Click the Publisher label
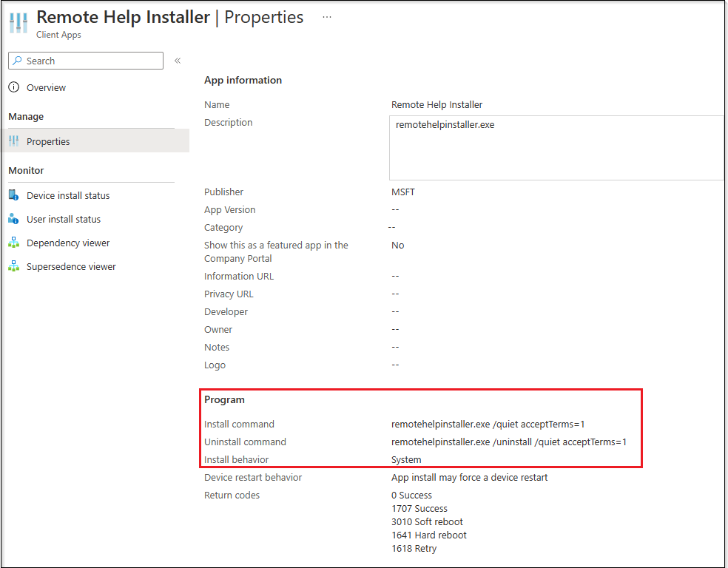This screenshot has height=568, width=728. coord(223,192)
